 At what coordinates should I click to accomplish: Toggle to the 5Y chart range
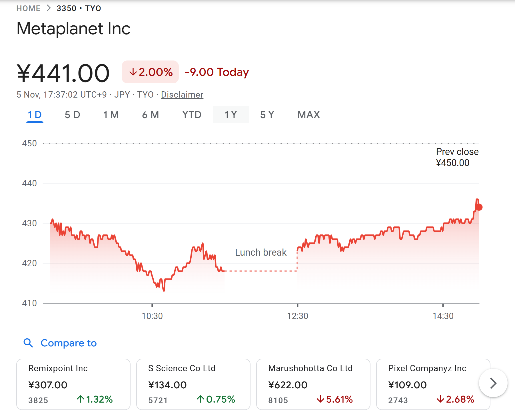pyautogui.click(x=267, y=115)
